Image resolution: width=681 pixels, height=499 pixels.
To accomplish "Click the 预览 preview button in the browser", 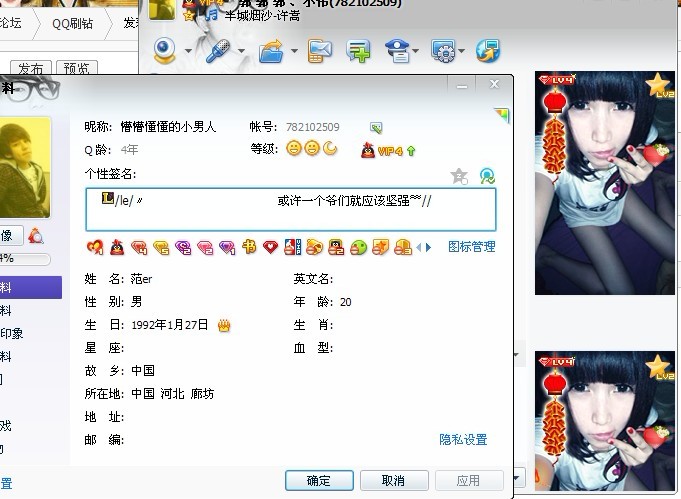I will pos(77,68).
